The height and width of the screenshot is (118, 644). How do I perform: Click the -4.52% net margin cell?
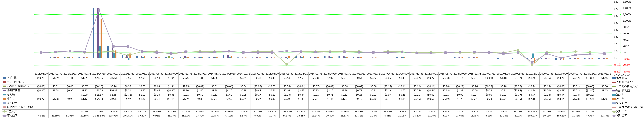pyautogui.click(x=41, y=116)
